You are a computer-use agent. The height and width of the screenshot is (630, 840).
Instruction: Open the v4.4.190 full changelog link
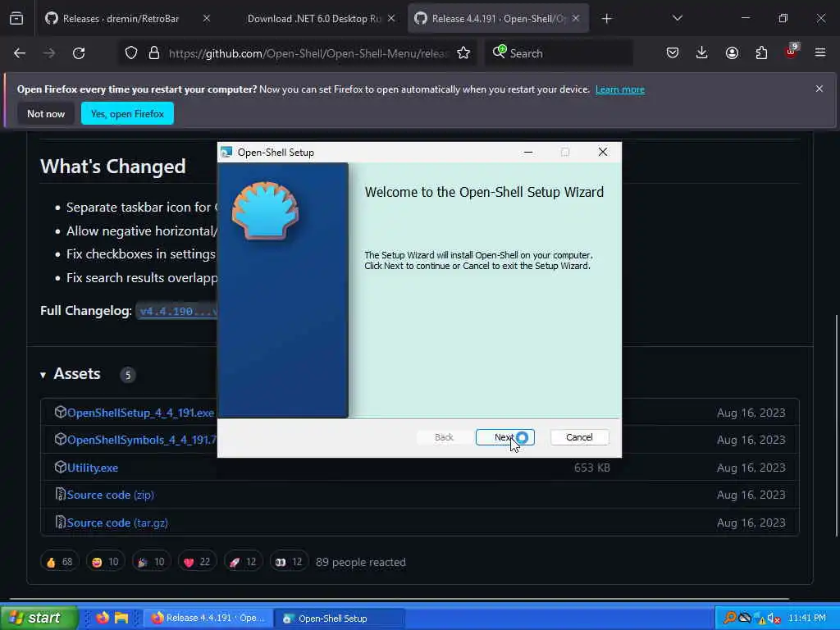tap(177, 311)
